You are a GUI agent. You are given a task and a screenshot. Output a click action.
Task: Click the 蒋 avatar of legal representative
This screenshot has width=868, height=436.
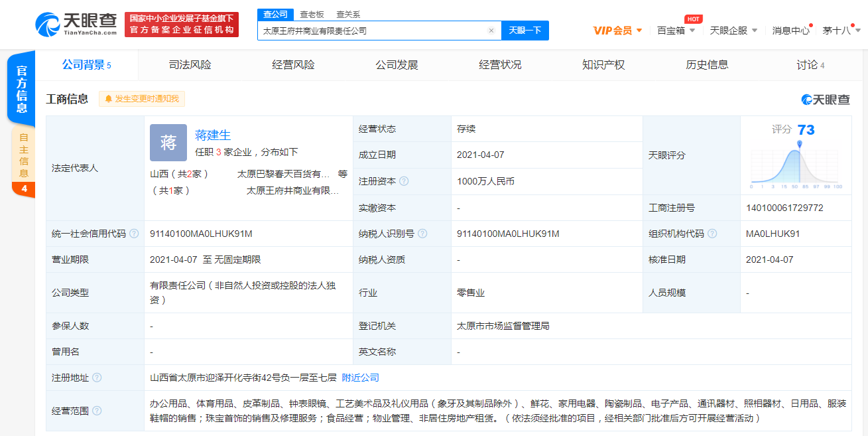pyautogui.click(x=168, y=143)
